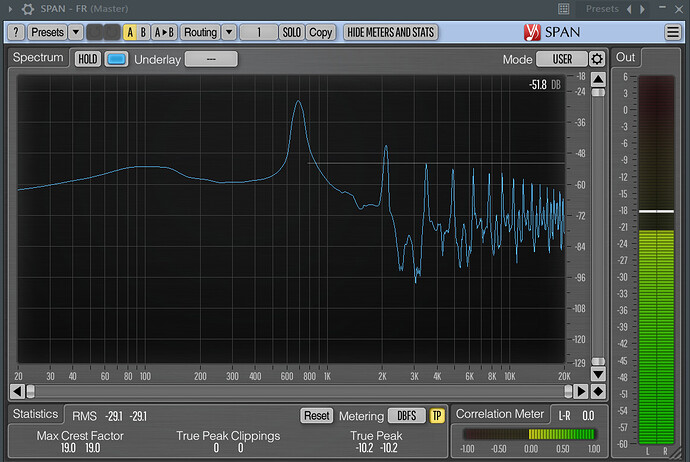Click HIDE METERS AND STATS
The height and width of the screenshot is (462, 690).
tap(390, 32)
